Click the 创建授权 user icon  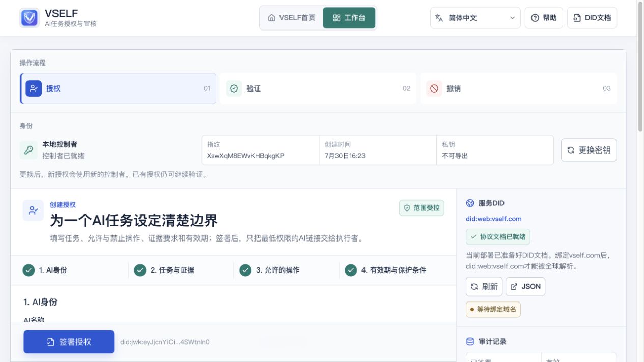(33, 210)
